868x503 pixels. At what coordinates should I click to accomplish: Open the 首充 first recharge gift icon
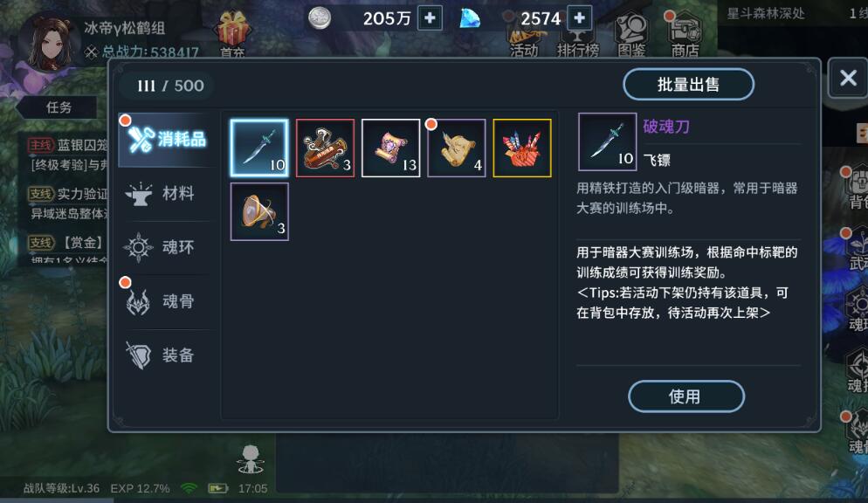coord(232,34)
